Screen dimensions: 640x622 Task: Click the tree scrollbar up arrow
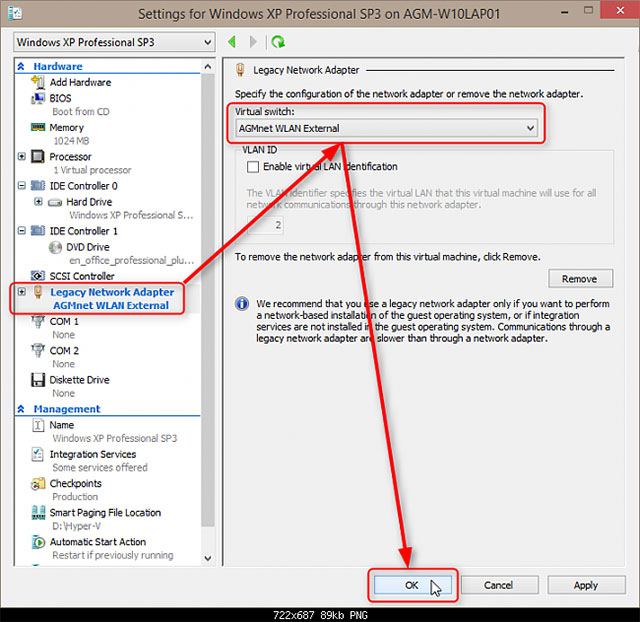coord(208,67)
